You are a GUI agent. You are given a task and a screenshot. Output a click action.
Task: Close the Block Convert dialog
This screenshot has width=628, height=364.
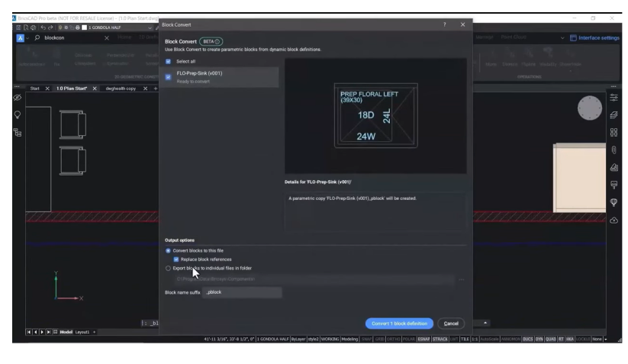tap(463, 24)
